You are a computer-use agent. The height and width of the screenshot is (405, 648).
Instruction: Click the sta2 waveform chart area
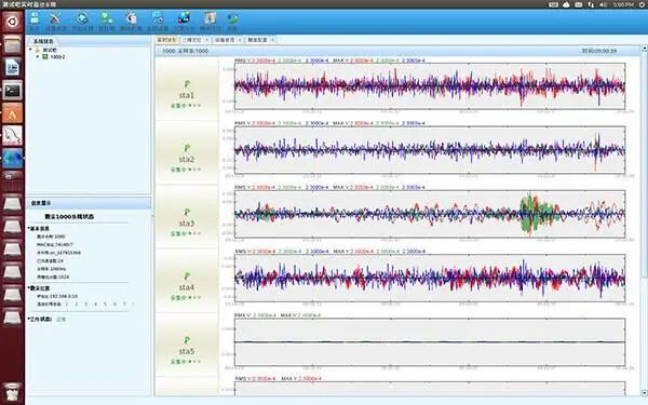coord(430,151)
